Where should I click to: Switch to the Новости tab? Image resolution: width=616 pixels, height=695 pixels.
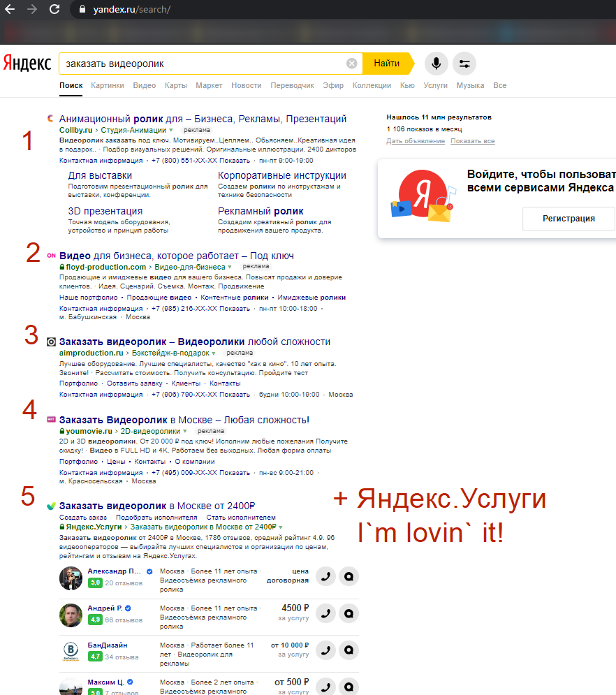pyautogui.click(x=247, y=85)
